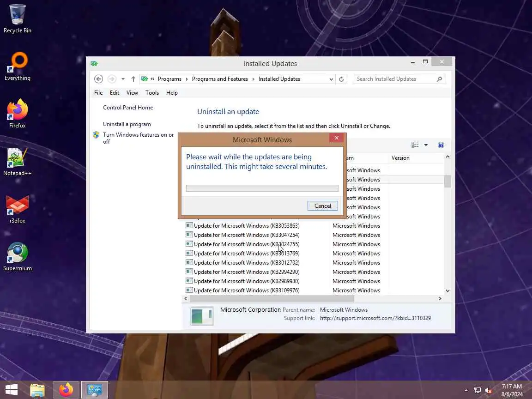Close the Microsoft Windows dialog
The image size is (532, 399).
(337, 138)
